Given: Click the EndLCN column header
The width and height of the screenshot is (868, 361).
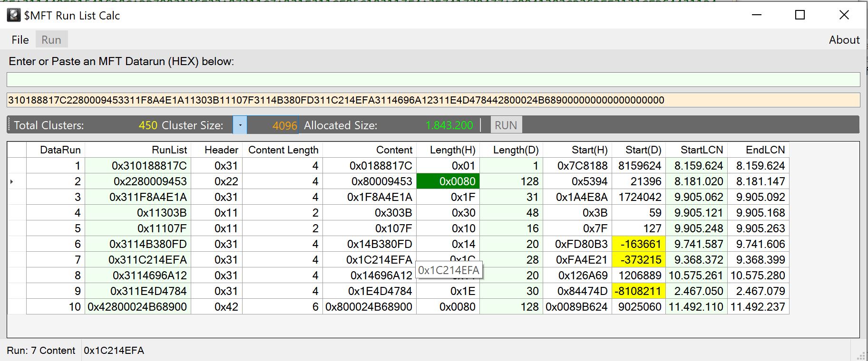Looking at the screenshot, I should (758, 150).
